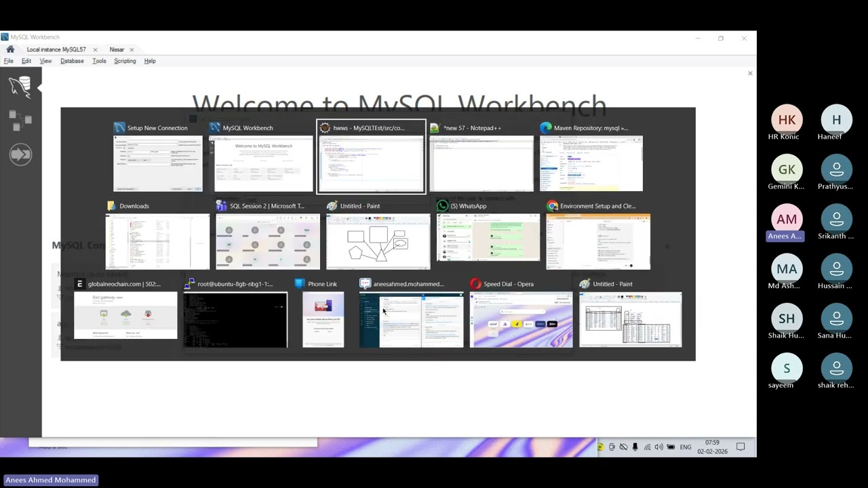
Task: Switch to the Nissar tab
Action: pyautogui.click(x=117, y=49)
